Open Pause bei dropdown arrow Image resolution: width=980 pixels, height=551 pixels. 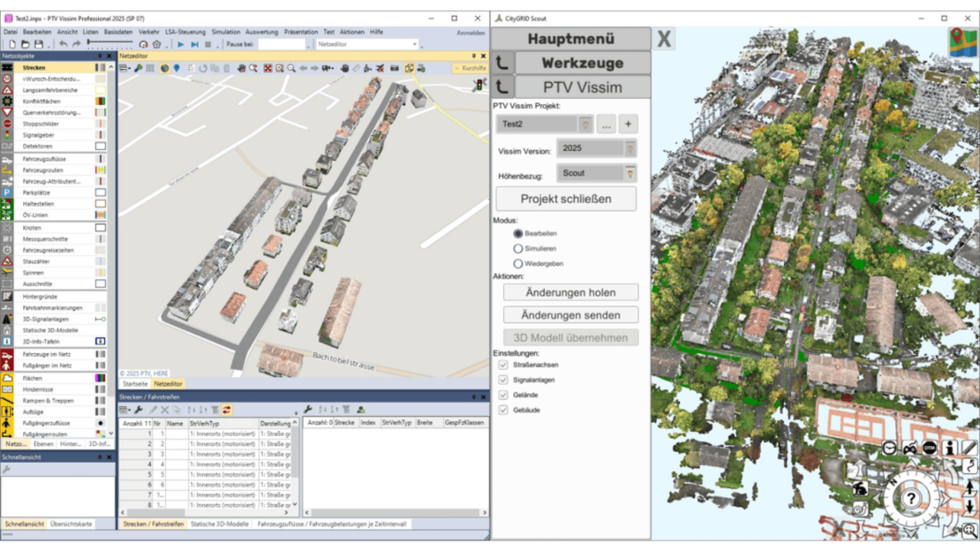pyautogui.click(x=308, y=45)
